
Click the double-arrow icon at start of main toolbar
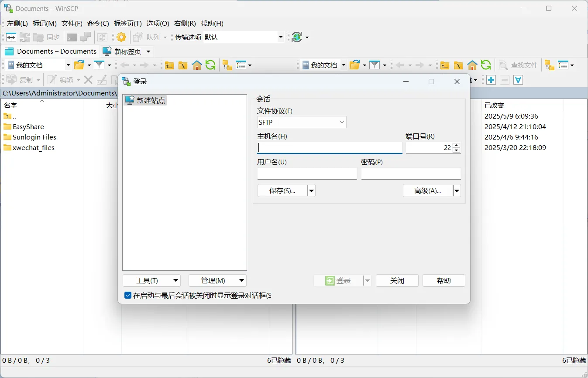(x=11, y=37)
